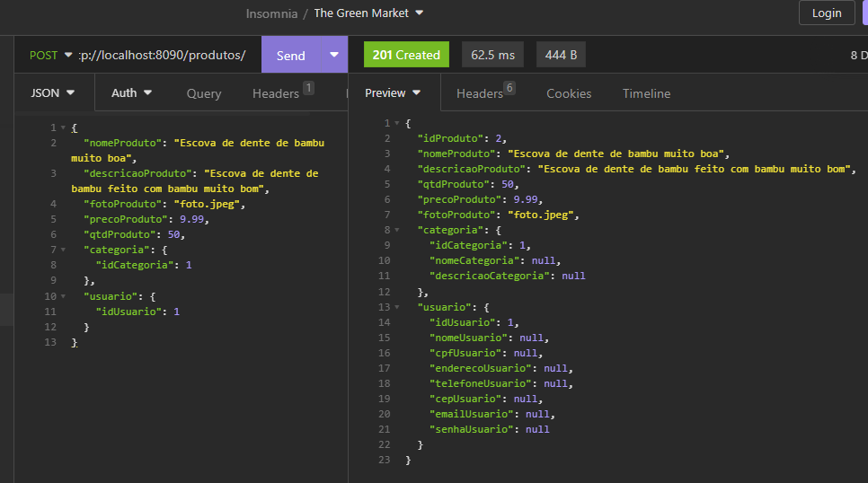The image size is (868, 483).
Task: Click response "nomeCategoria" key
Action: click(x=474, y=260)
